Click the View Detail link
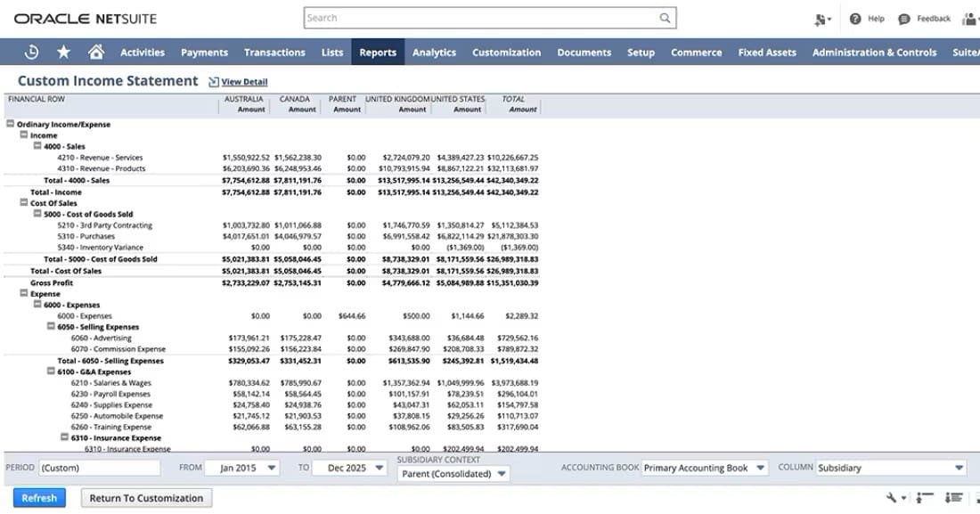Viewport: 980px width, 514px height. [x=243, y=82]
